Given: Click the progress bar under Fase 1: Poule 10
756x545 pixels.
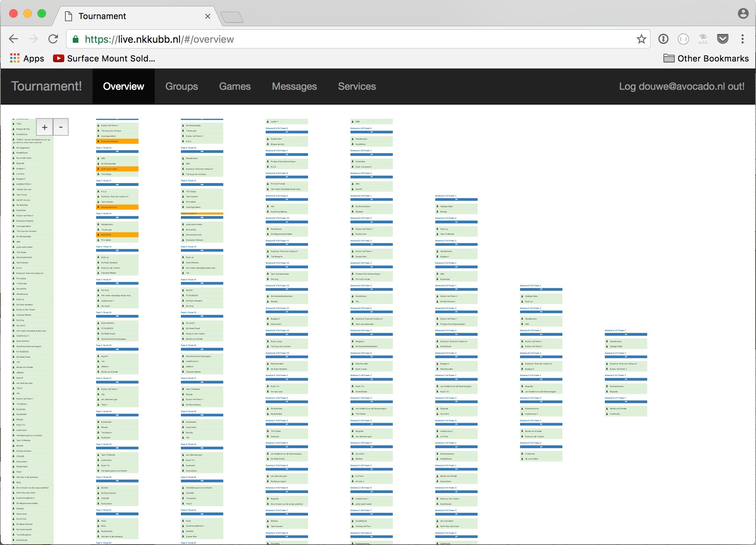Looking at the screenshot, I should 117,152.
